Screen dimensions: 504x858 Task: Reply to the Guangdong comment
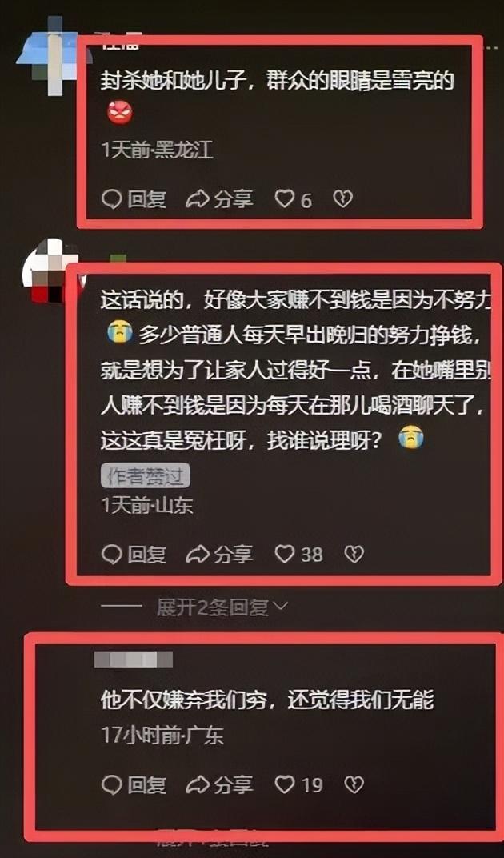click(x=134, y=785)
